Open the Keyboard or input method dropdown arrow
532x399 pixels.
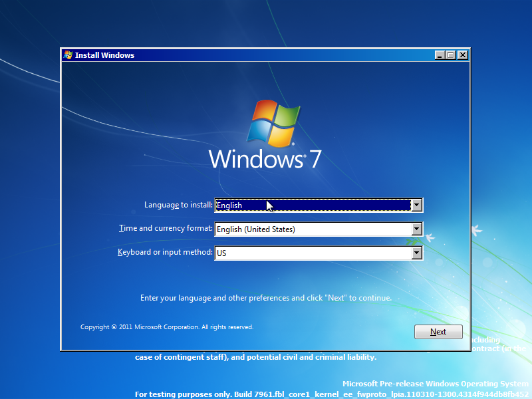click(x=417, y=253)
